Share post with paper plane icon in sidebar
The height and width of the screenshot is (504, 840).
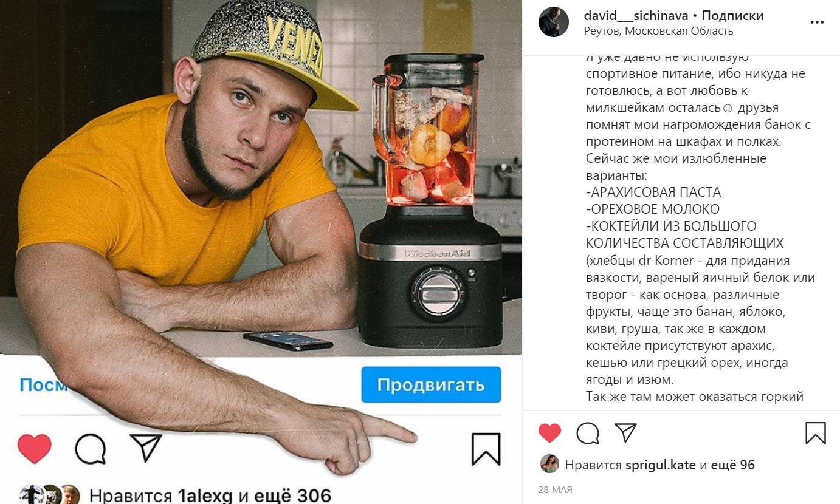coord(625,432)
